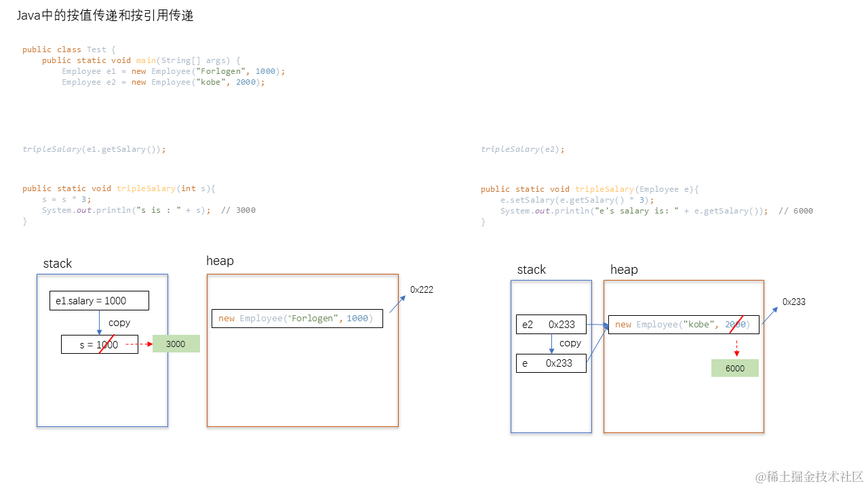Click the 'tripleSalary(e1.getSalary());' code line

(94, 149)
